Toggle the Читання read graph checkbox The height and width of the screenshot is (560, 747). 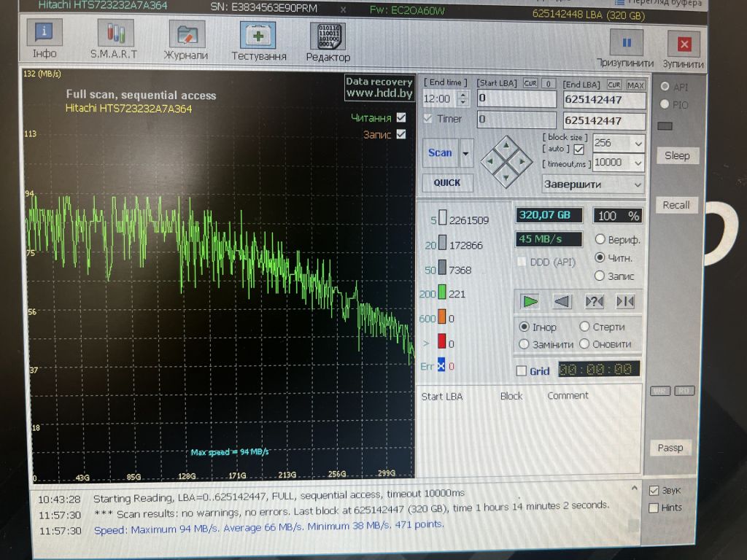(x=401, y=117)
